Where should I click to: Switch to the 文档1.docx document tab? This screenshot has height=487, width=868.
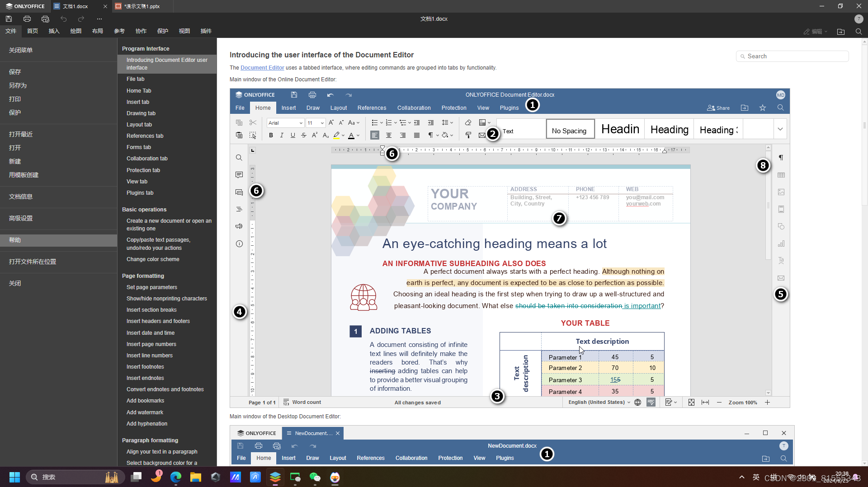pos(75,6)
